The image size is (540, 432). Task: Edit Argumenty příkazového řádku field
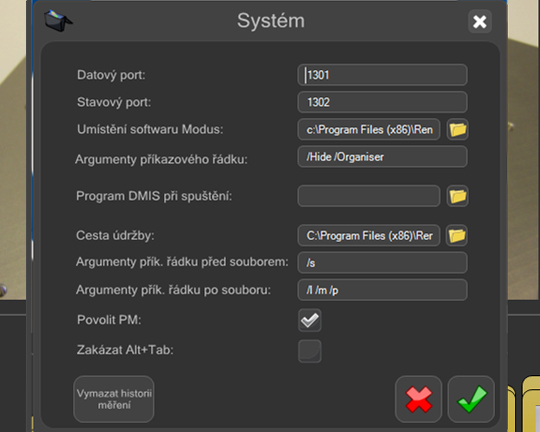pos(382,157)
